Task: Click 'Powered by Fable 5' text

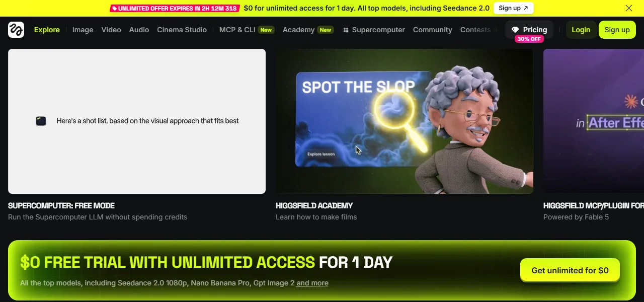Action: (576, 217)
